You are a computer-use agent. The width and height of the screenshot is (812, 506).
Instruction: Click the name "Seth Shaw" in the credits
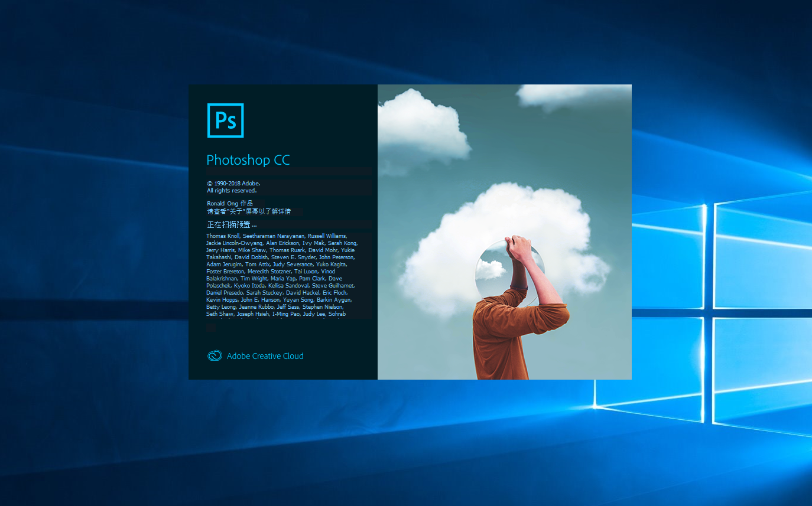(x=220, y=314)
